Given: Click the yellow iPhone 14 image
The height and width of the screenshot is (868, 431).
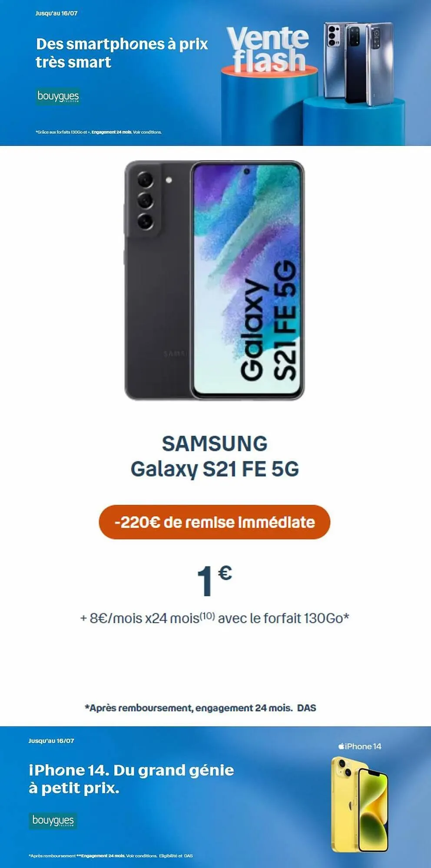Looking at the screenshot, I should (360, 804).
